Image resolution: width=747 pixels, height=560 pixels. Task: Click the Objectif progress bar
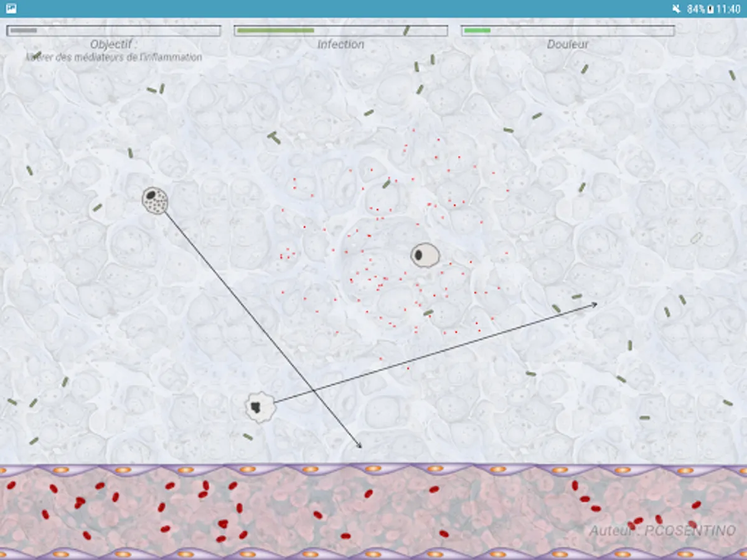(113, 30)
